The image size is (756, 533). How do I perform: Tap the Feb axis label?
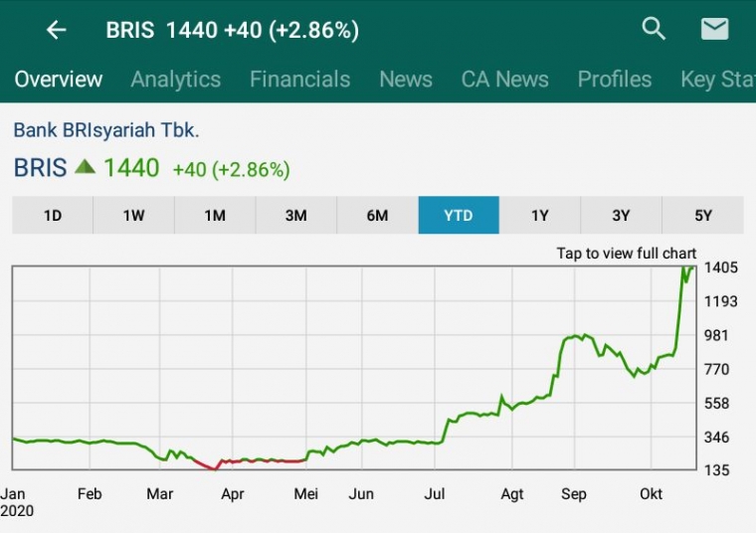click(x=90, y=494)
